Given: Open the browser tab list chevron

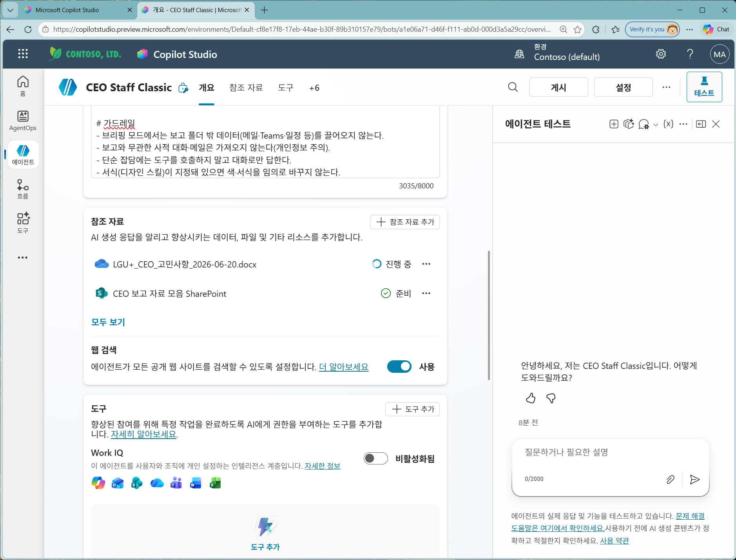Looking at the screenshot, I should coord(11,10).
